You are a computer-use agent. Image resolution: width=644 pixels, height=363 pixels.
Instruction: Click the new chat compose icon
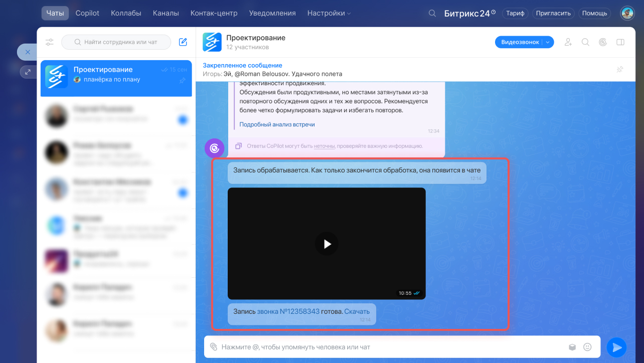183,42
